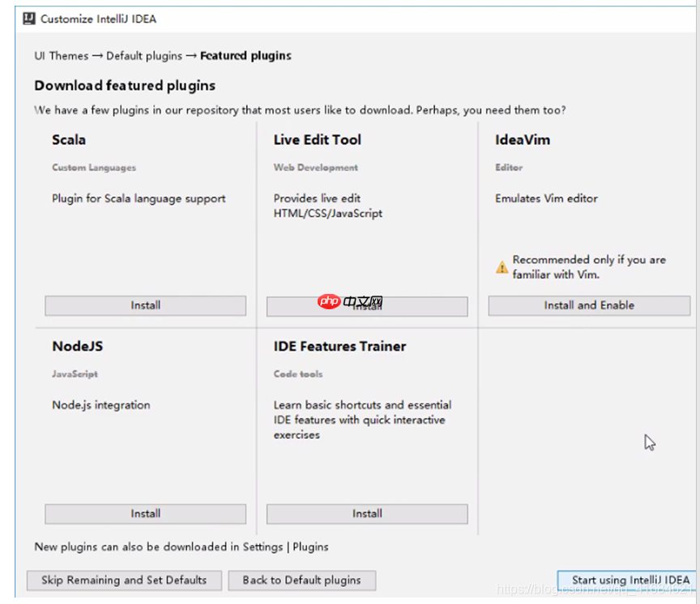This screenshot has height=604, width=700.
Task: Click 'Node.js integration' description
Action: [101, 405]
